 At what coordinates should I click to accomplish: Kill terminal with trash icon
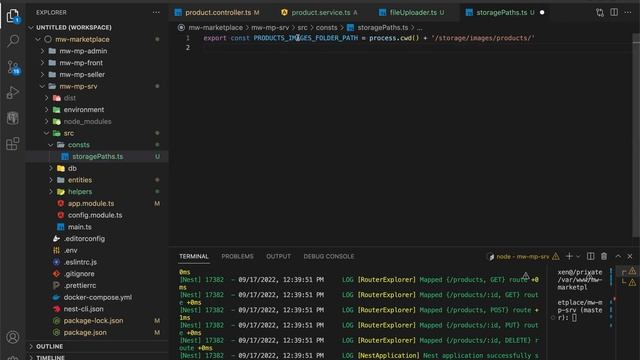pyautogui.click(x=604, y=256)
